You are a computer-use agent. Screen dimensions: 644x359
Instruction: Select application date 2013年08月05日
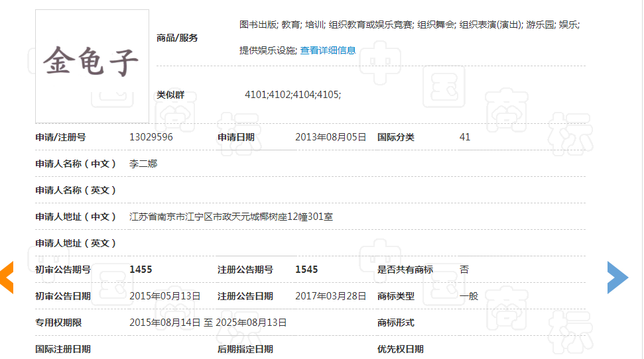tap(330, 137)
